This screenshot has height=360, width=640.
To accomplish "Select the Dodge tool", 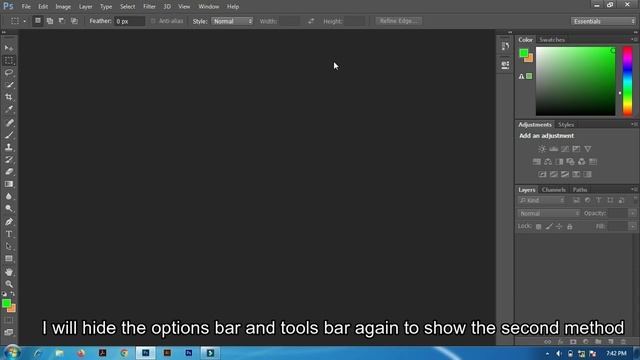I will tap(9, 209).
